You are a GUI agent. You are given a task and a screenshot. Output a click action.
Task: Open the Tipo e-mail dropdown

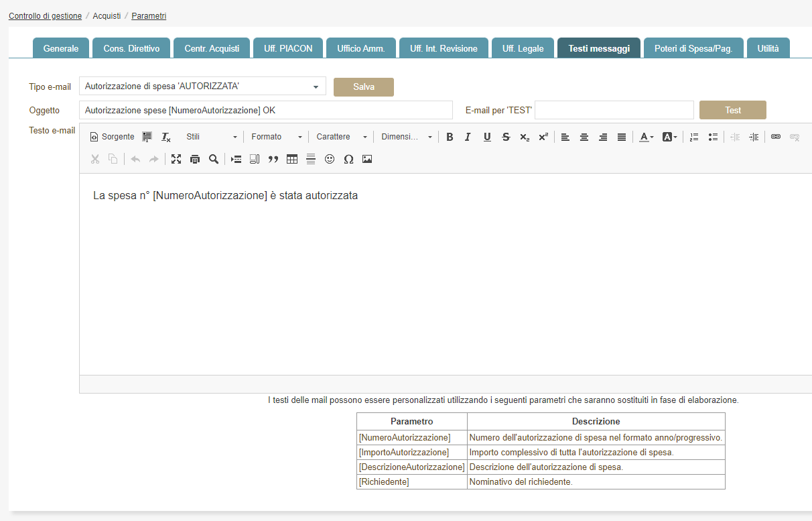[202, 86]
